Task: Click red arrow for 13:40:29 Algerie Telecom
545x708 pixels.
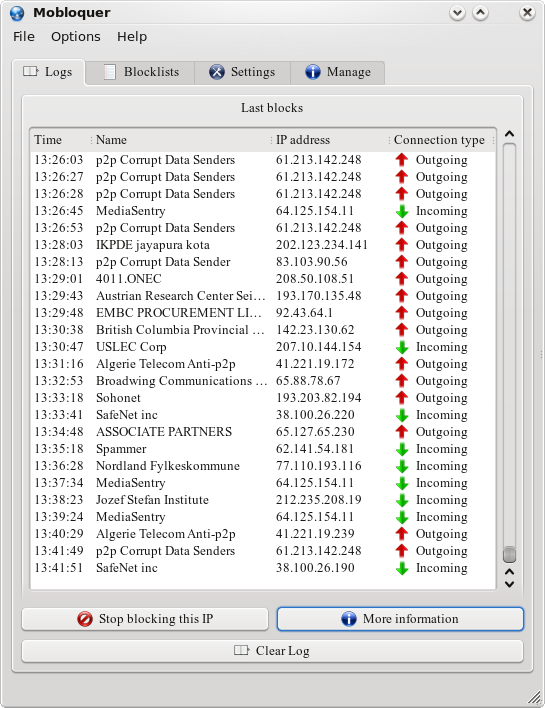Action: (402, 534)
